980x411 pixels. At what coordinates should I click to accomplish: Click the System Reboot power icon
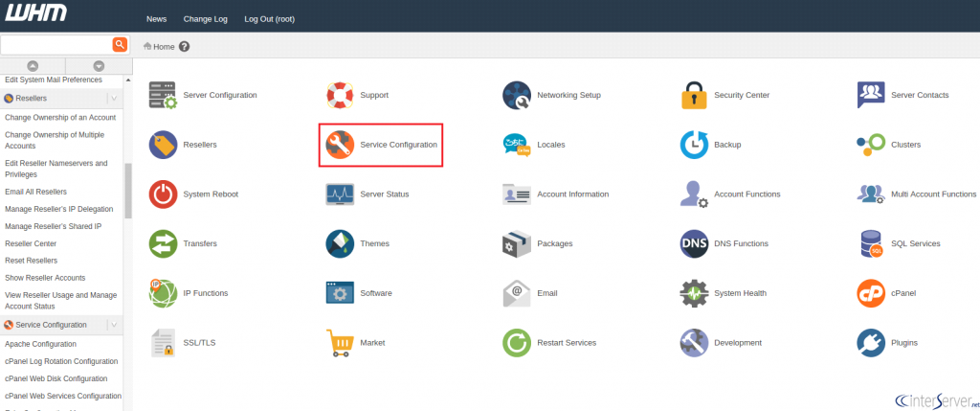point(163,194)
